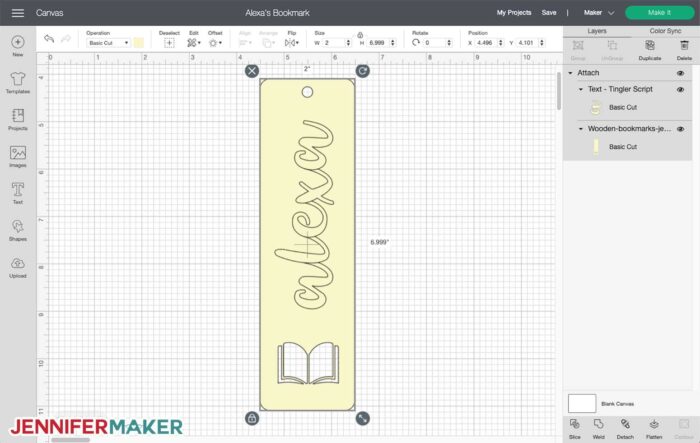Click the canvas horizontal scrollbar
The height and width of the screenshot is (443, 700).
71,440
